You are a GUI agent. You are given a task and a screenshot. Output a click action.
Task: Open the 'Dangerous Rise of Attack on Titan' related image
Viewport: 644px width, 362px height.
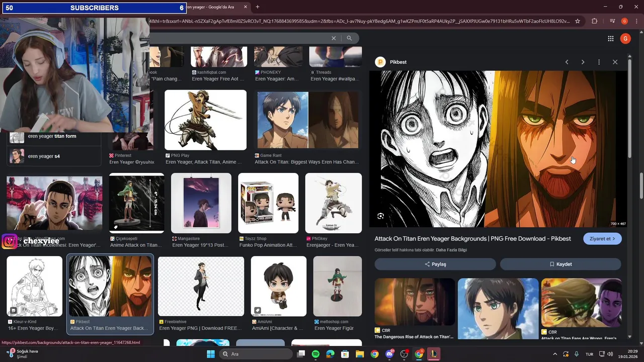click(415, 303)
